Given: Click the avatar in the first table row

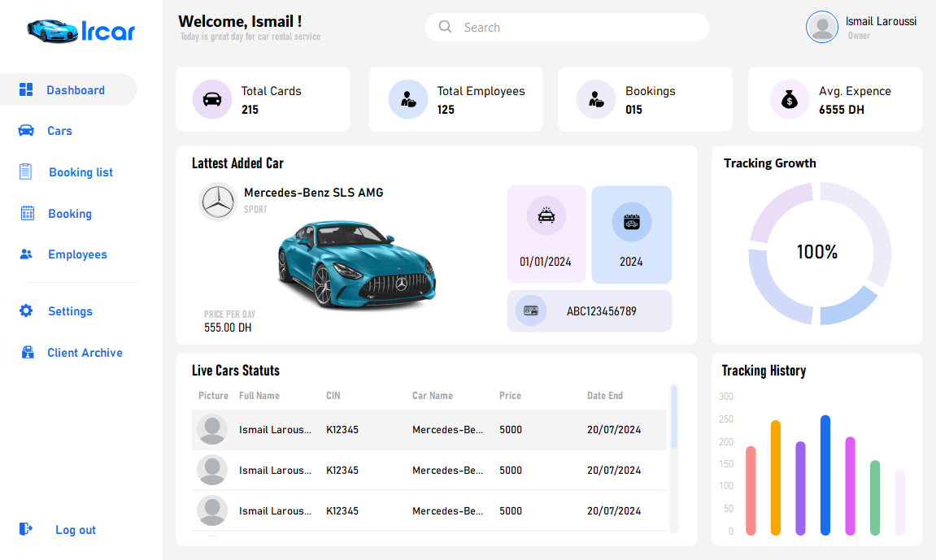Looking at the screenshot, I should coord(212,429).
